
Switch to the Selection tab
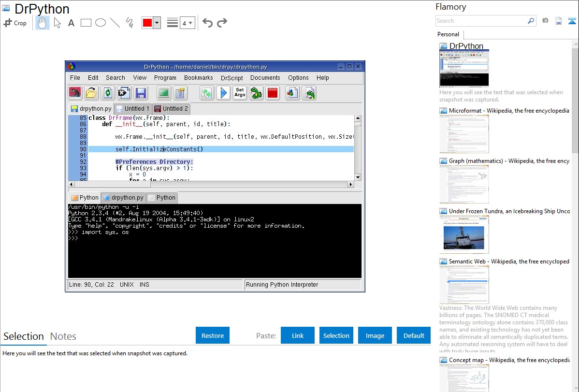coord(24,336)
